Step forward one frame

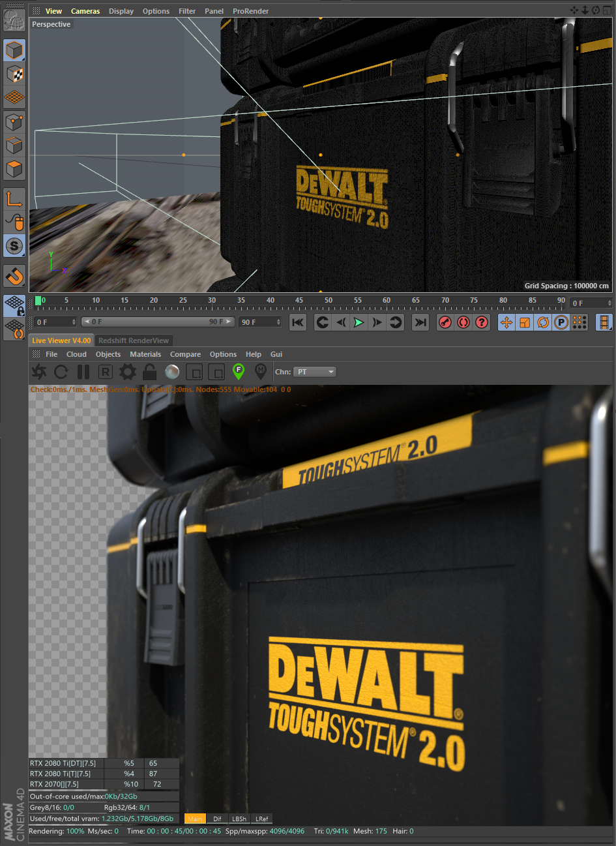pyautogui.click(x=377, y=322)
